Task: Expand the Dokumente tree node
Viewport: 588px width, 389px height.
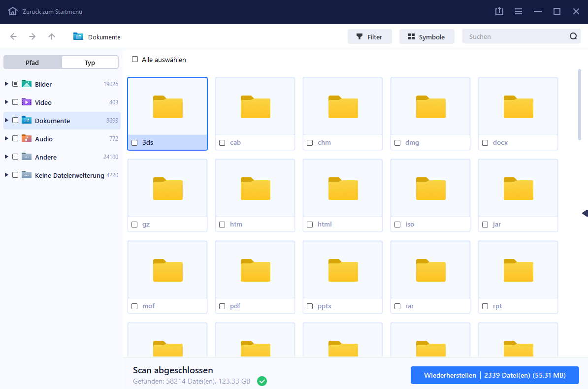Action: tap(6, 120)
